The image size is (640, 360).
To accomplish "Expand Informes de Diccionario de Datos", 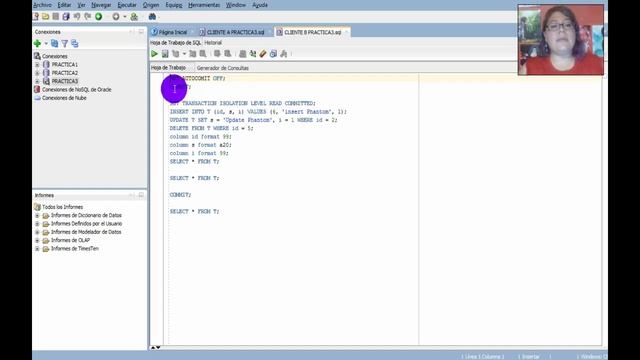I will (37, 215).
